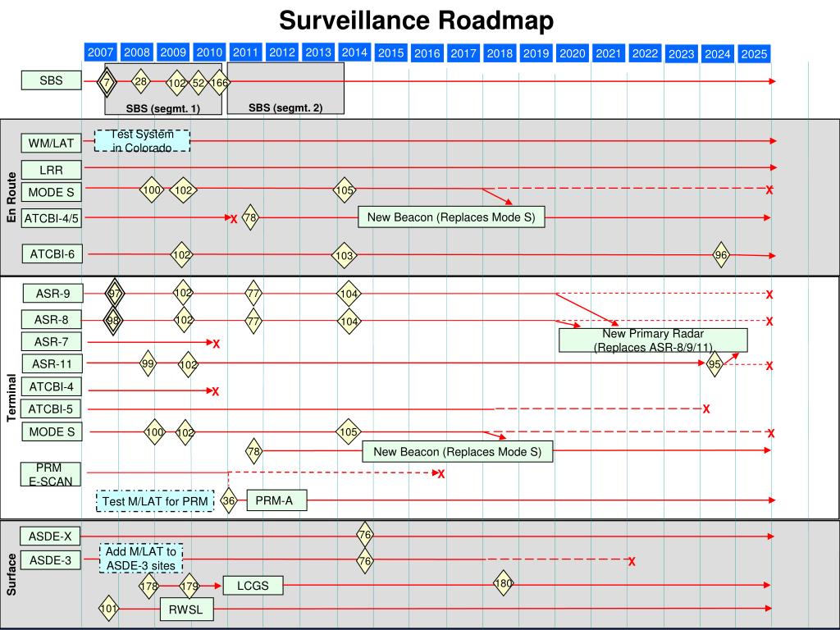Click the 2014 year header
The height and width of the screenshot is (630, 840).
click(354, 52)
